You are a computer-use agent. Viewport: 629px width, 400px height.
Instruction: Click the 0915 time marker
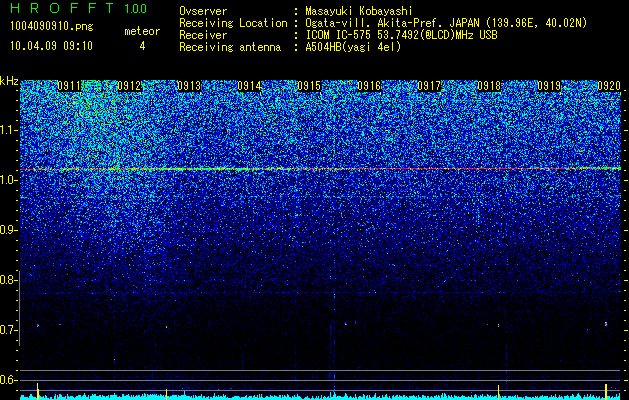point(309,86)
